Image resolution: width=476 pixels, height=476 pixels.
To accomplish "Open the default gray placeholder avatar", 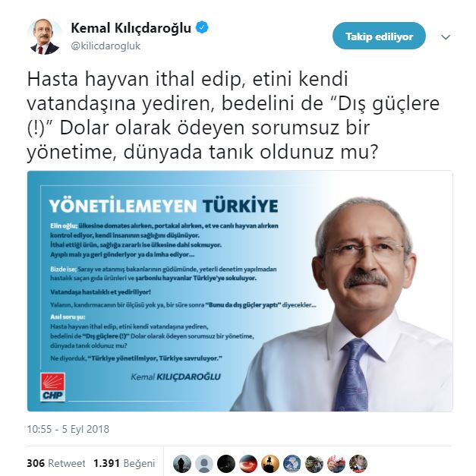I will (204, 464).
